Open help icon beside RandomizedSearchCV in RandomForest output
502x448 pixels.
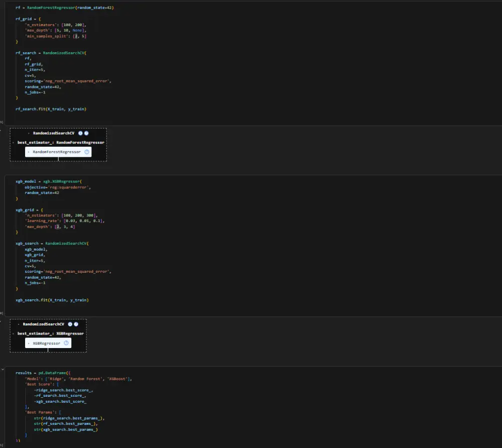tap(86, 133)
